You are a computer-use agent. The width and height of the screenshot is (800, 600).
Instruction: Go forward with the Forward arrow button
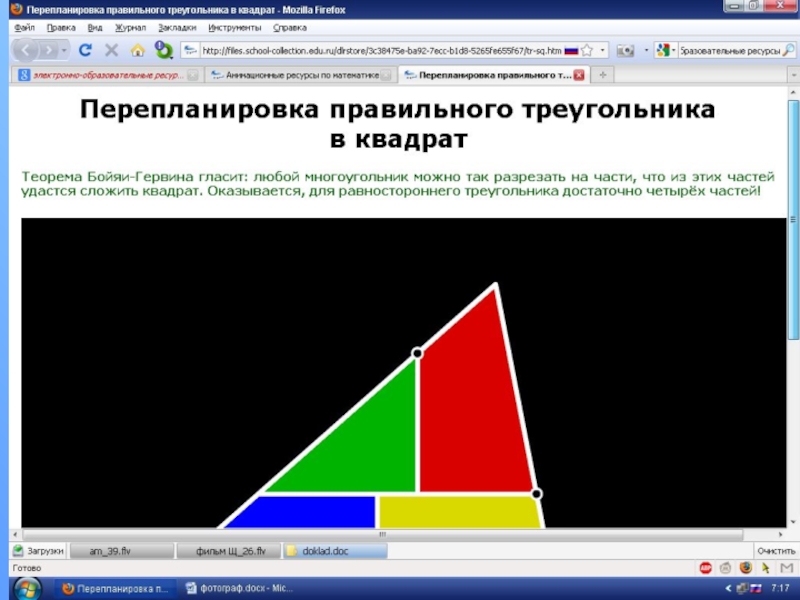point(49,51)
